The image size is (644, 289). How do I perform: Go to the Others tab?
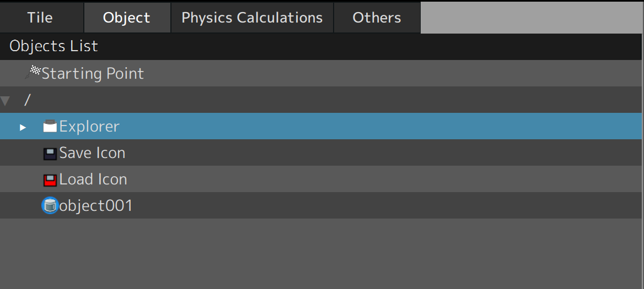click(x=377, y=18)
